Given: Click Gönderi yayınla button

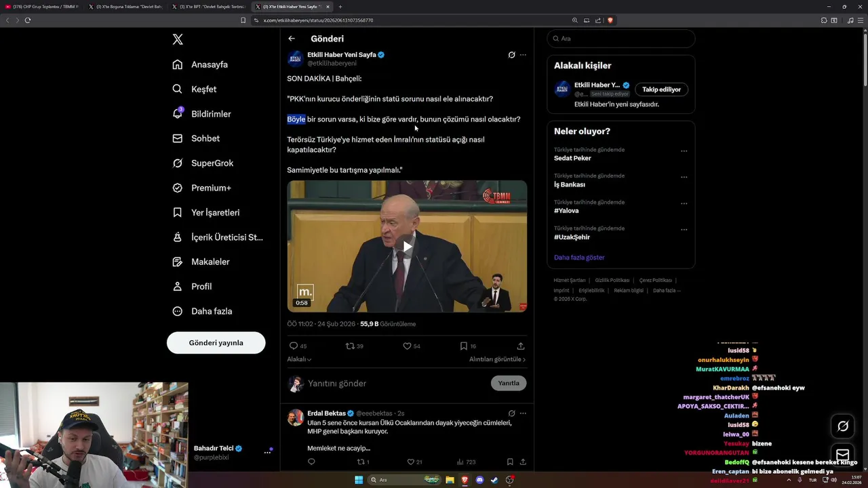Looking at the screenshot, I should (216, 343).
